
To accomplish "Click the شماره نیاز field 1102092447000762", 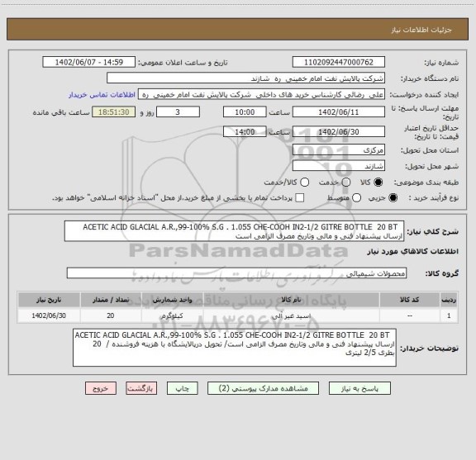I will tap(339, 62).
